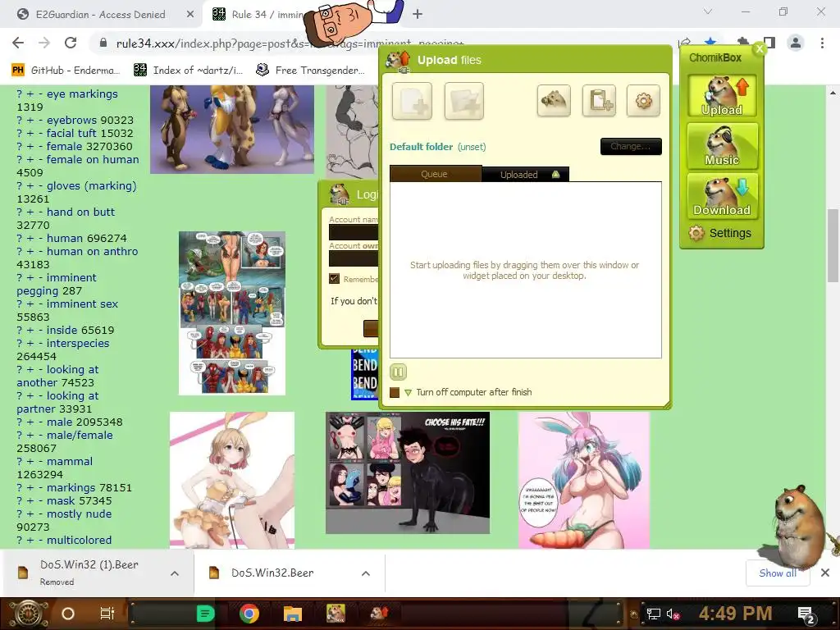Open Settings in the ChomikBox widget
This screenshot has height=630, width=840.
[720, 233]
